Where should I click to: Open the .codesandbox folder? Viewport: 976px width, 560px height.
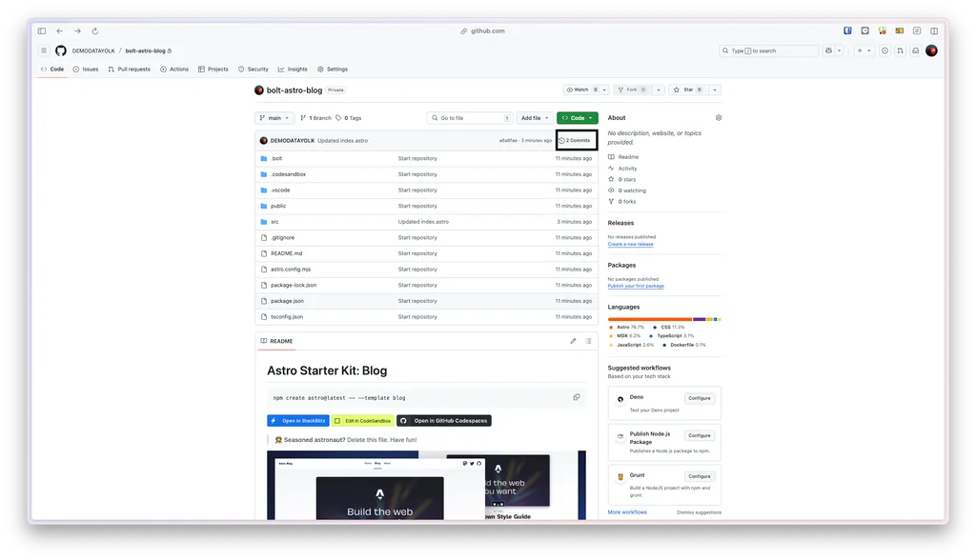tap(288, 174)
